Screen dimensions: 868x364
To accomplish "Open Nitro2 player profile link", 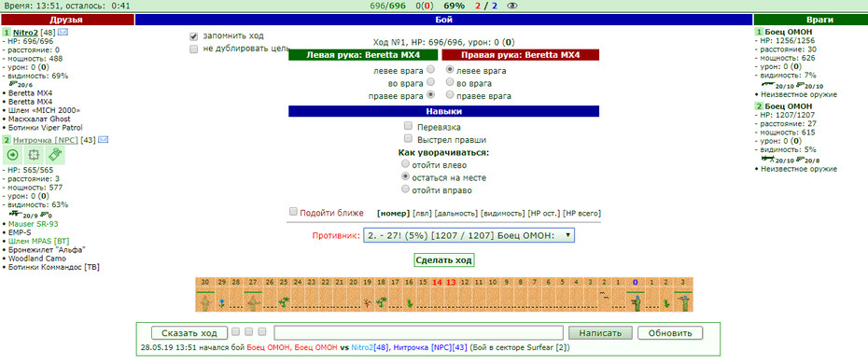I will [x=24, y=32].
